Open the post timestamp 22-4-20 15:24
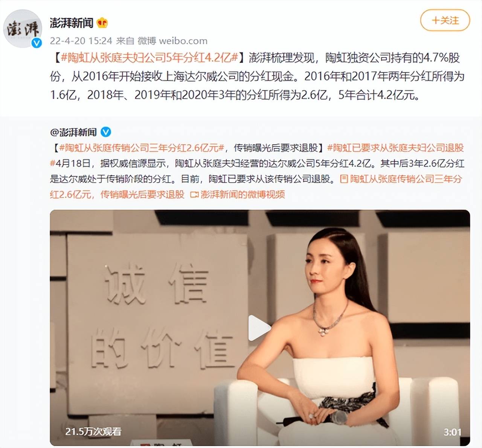Image resolution: width=482 pixels, height=448 pixels. point(81,41)
